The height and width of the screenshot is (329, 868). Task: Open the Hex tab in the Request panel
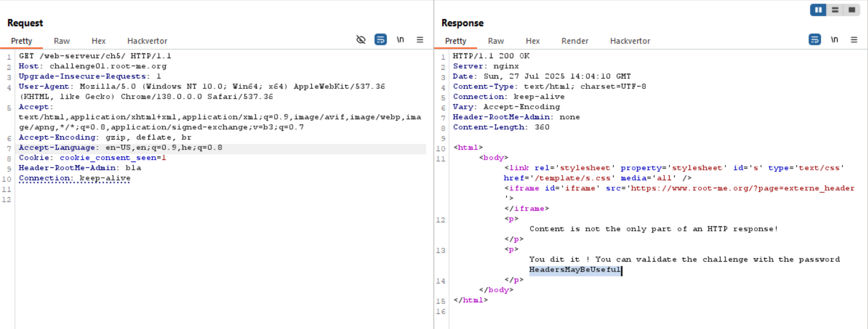click(x=98, y=41)
